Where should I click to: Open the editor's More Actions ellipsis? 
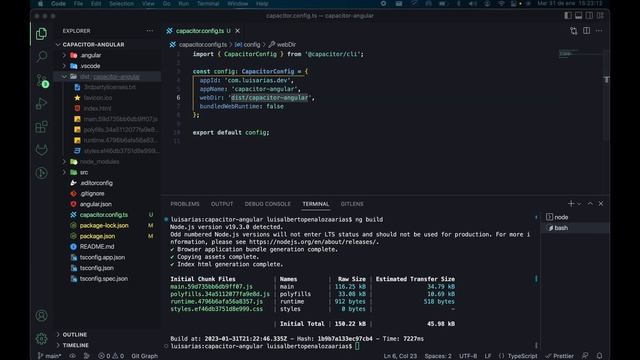pos(599,31)
